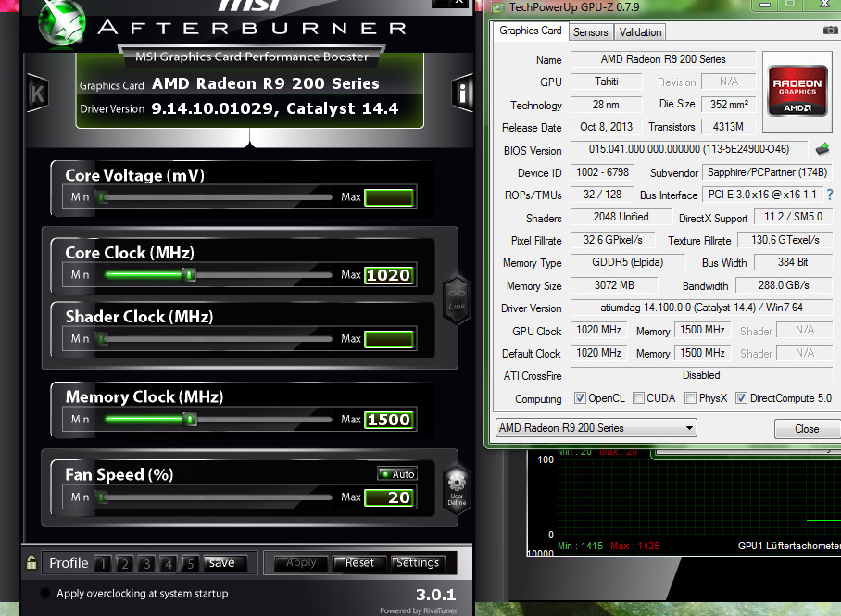
Task: Click the Texture Fillrate 130.6 GTexel/s field
Action: coord(785,239)
